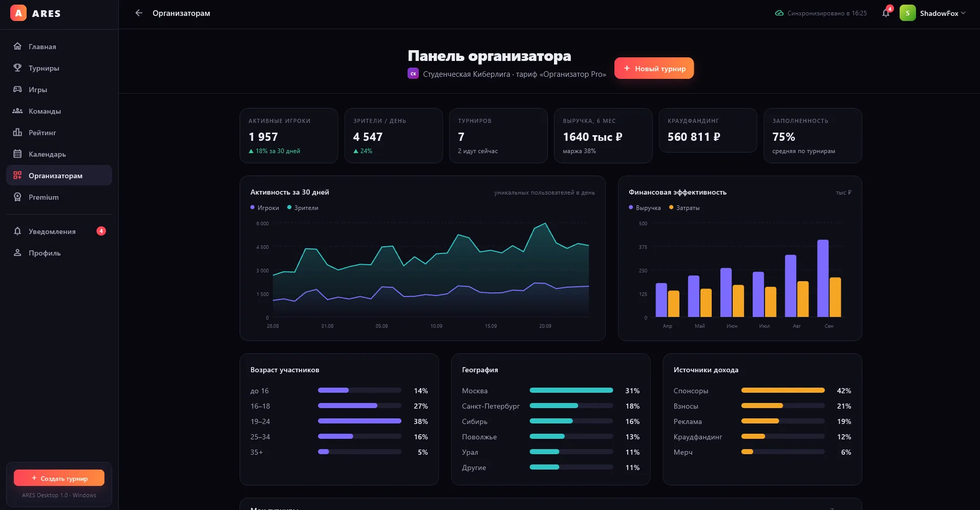Click the Студенческая Киберлига СК badge
This screenshot has width=980, height=510.
coord(413,74)
